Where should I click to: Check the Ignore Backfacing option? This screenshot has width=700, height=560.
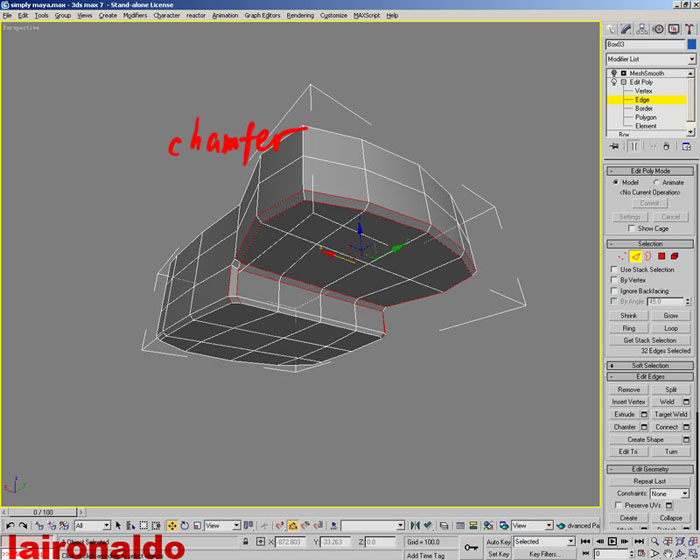click(x=615, y=291)
